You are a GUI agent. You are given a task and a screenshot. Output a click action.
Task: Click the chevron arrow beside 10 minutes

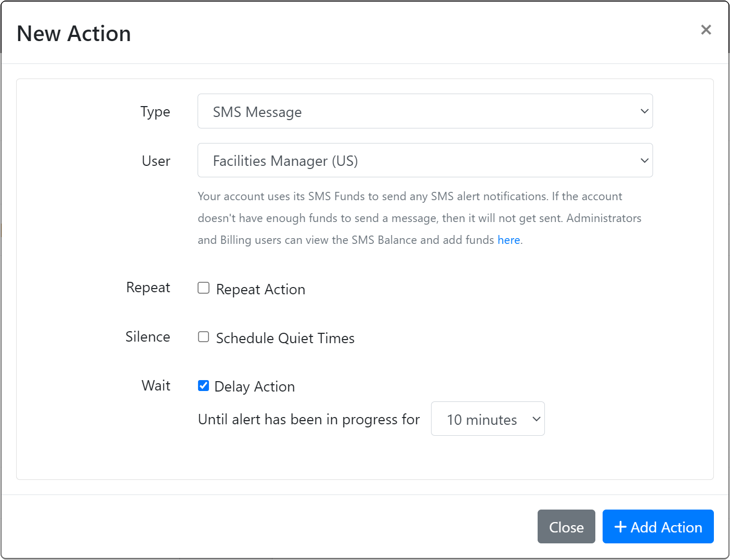(x=536, y=419)
